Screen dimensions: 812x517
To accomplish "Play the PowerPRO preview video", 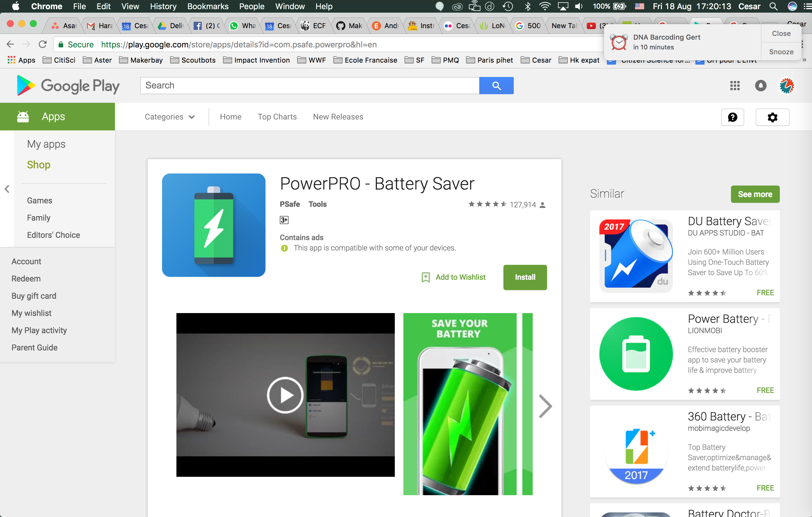I will 285,395.
